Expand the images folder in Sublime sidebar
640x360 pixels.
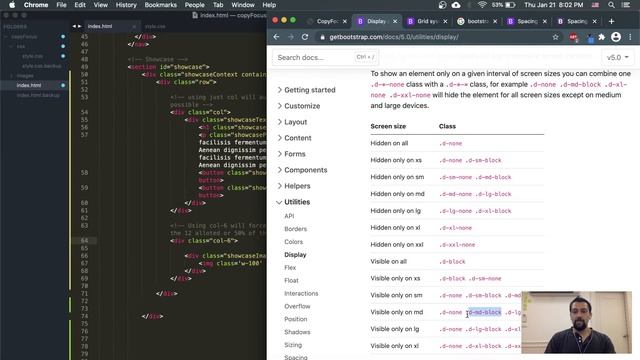pos(11,76)
